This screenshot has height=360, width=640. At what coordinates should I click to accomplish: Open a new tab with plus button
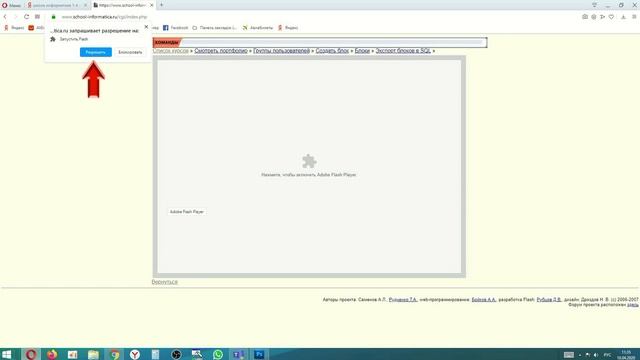coord(162,5)
